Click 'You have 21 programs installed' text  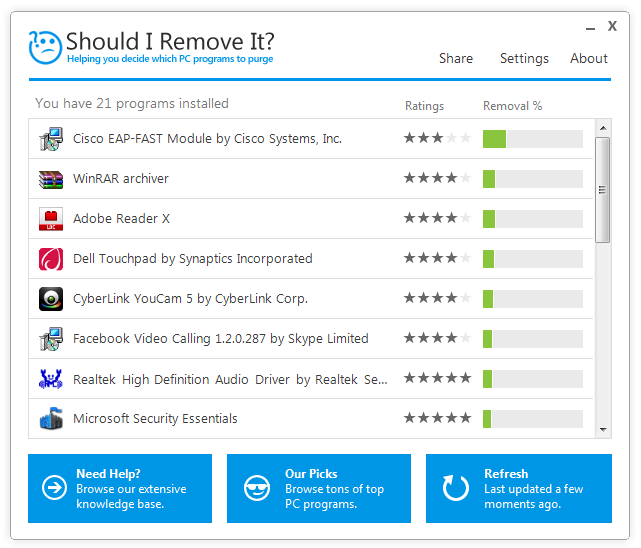click(132, 104)
